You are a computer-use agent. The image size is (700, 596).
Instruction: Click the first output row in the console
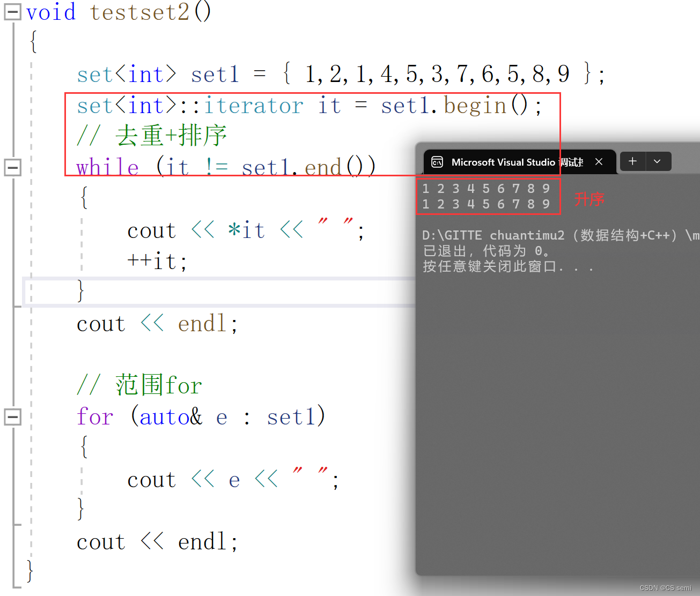click(x=486, y=189)
